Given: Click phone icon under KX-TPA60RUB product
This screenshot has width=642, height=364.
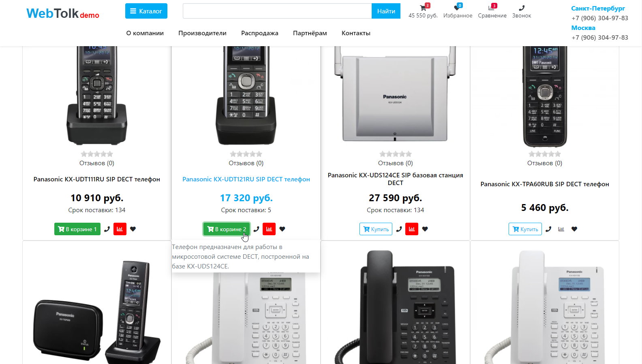Looking at the screenshot, I should 548,229.
